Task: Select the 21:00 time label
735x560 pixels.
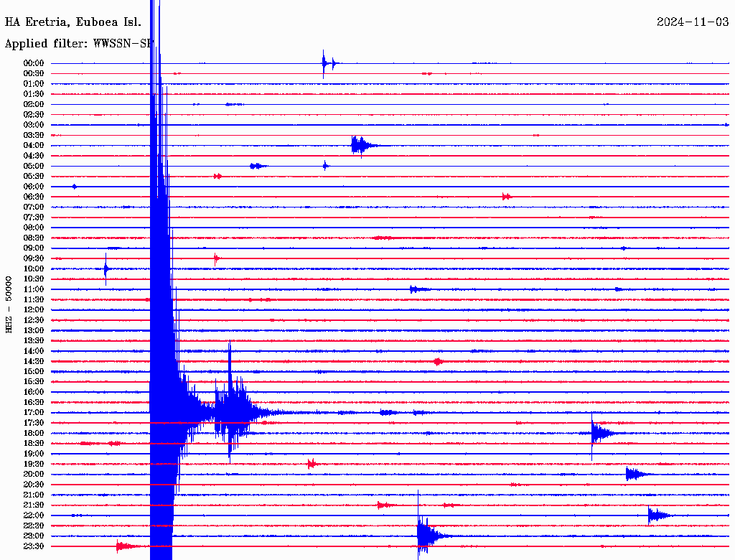Action: [x=34, y=495]
